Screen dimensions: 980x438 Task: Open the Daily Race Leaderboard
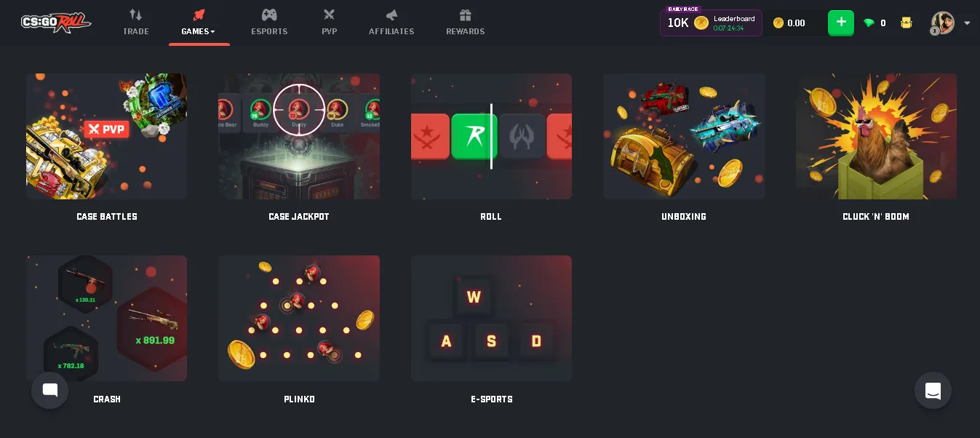[711, 23]
